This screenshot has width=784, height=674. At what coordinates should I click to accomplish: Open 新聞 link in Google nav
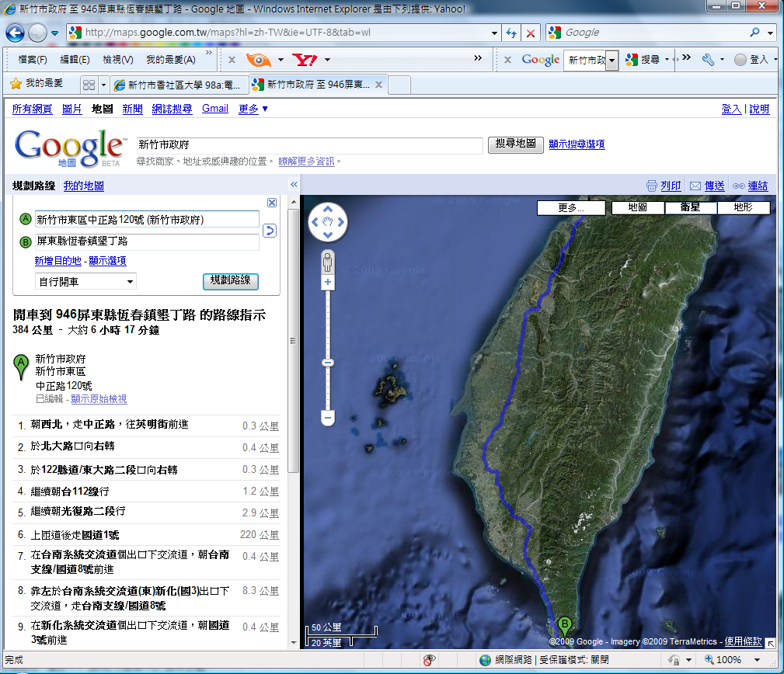coord(133,109)
